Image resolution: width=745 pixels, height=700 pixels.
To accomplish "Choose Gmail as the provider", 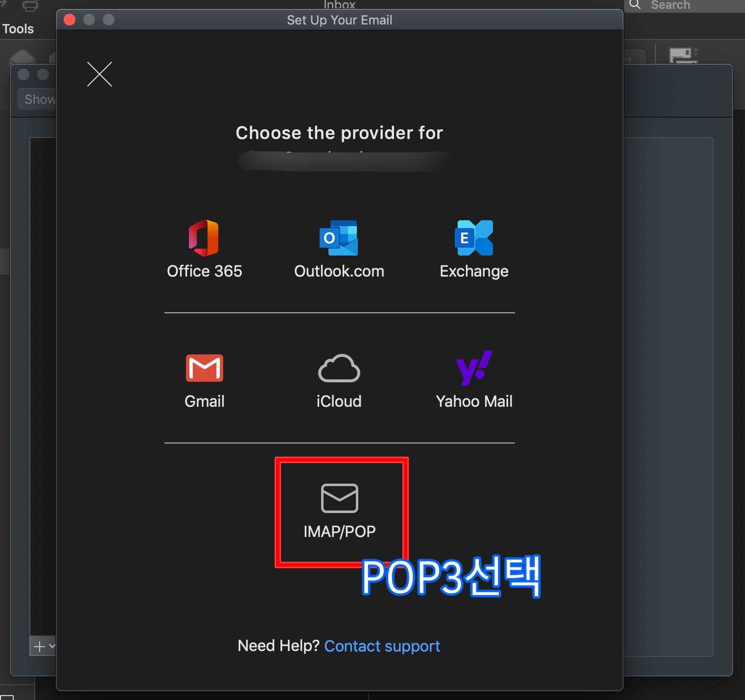I will coord(204,380).
